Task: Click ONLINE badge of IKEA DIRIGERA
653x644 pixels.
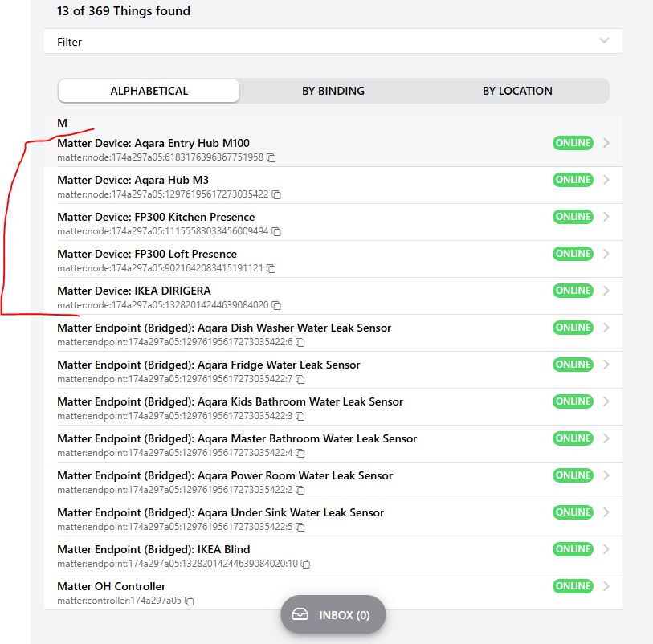Action: (573, 291)
